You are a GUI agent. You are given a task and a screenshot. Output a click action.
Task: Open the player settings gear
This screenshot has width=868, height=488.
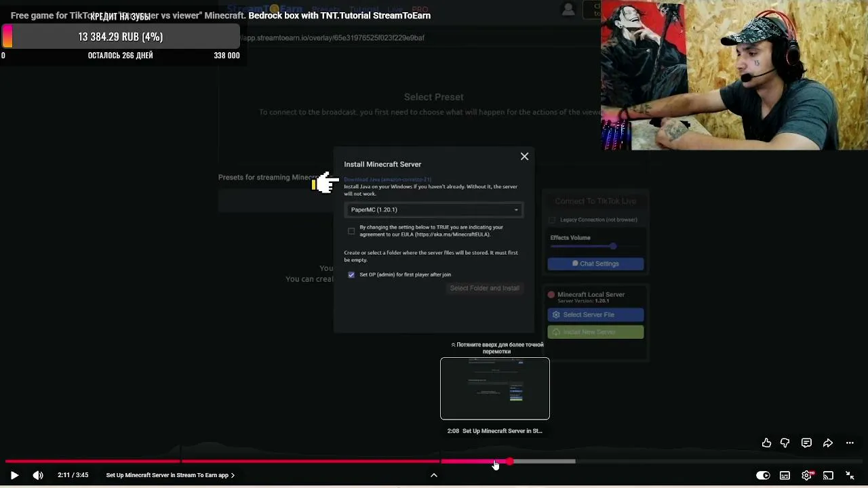pyautogui.click(x=806, y=475)
